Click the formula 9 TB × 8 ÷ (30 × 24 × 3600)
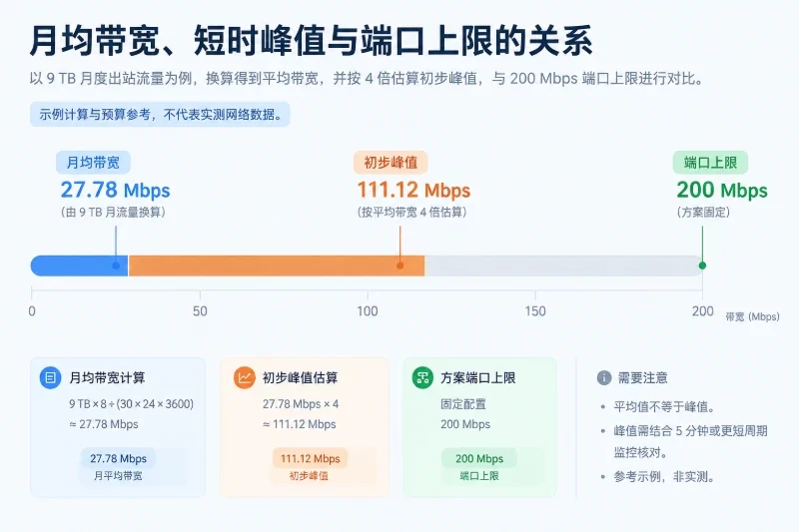Image resolution: width=799 pixels, height=532 pixels. click(132, 404)
